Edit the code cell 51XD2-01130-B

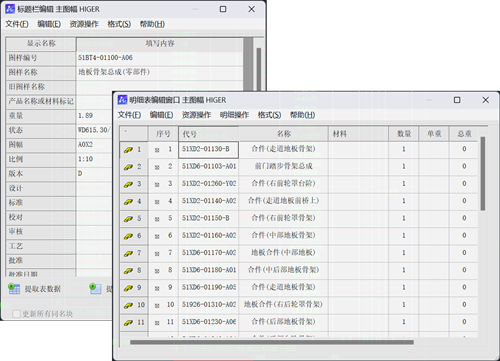(x=208, y=150)
